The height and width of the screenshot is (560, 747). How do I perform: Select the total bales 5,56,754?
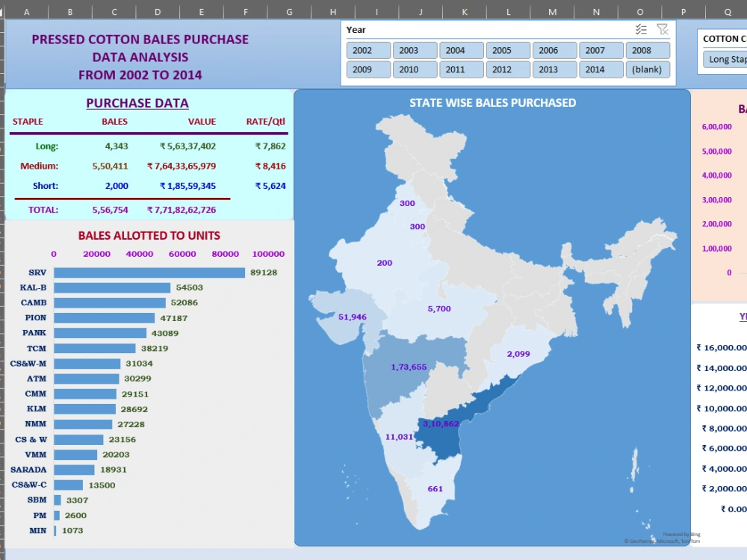tap(110, 210)
